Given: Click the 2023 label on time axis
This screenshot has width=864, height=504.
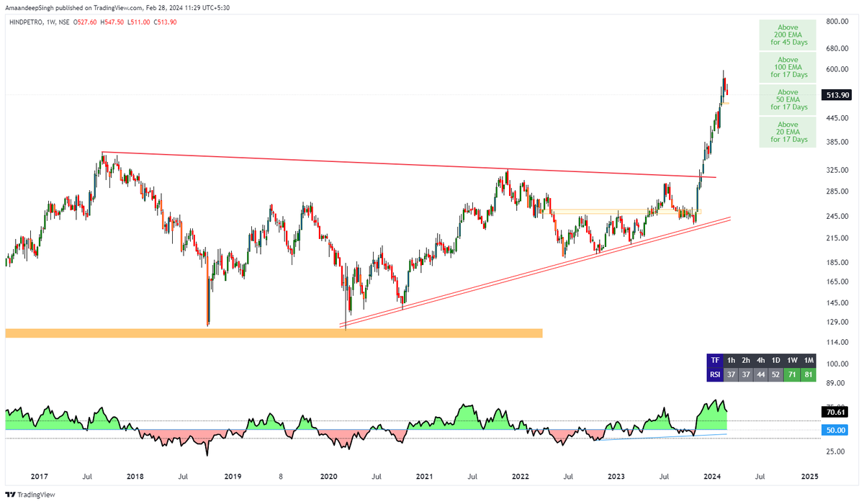Looking at the screenshot, I should click(x=616, y=477).
